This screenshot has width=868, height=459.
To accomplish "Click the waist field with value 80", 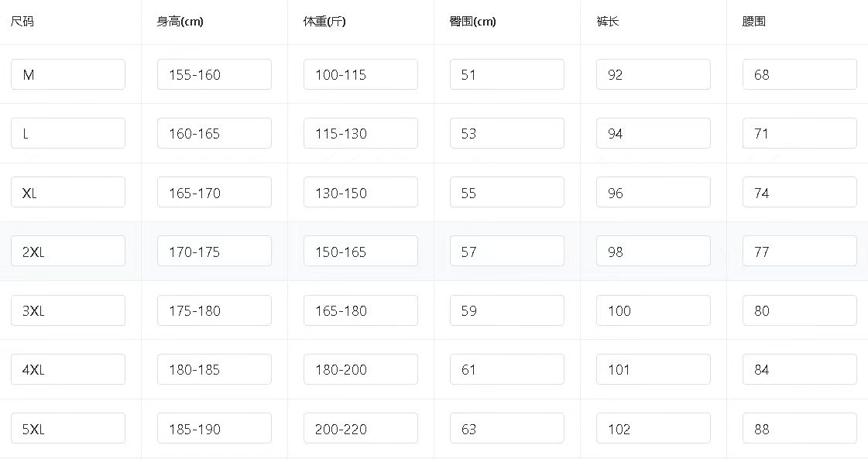I will click(800, 310).
